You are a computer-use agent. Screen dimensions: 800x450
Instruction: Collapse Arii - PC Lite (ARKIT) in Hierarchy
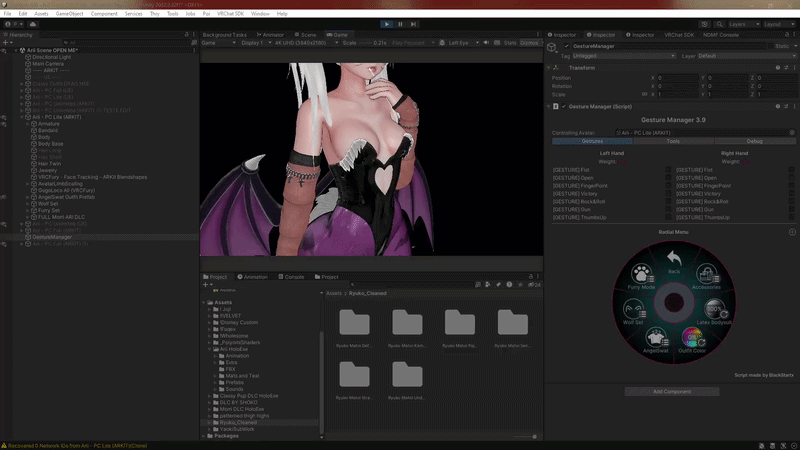tap(22, 117)
